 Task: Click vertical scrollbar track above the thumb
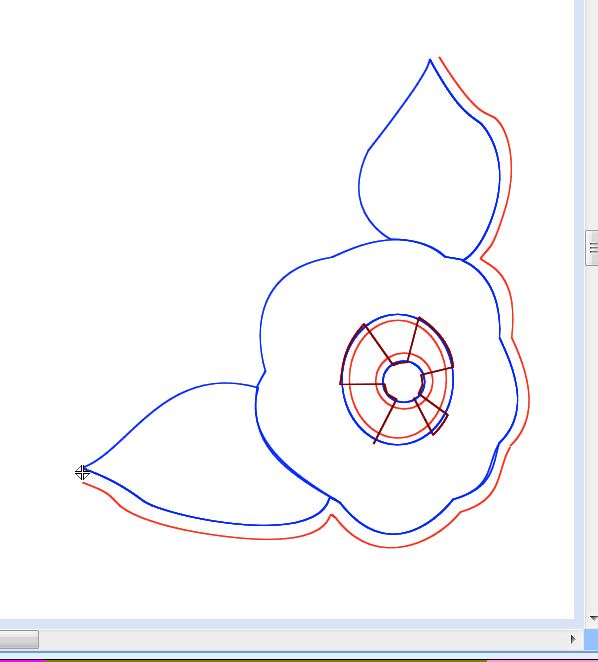point(592,115)
